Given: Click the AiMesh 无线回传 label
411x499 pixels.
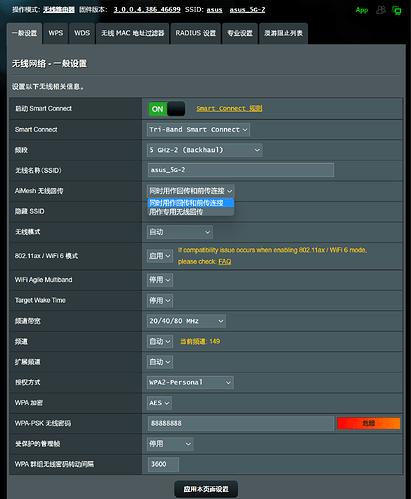Looking at the screenshot, I should 39,191.
